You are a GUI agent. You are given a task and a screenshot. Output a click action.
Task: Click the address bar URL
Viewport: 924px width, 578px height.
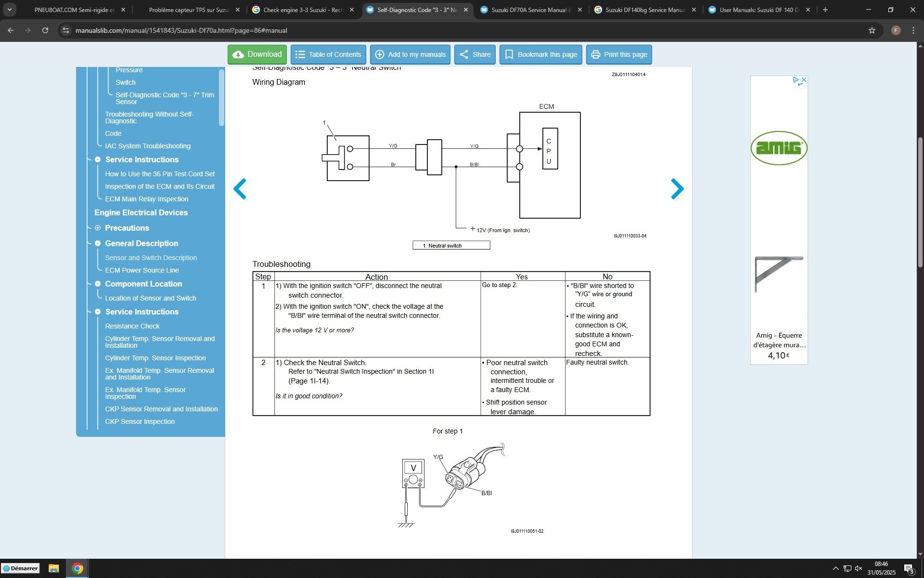pos(181,30)
